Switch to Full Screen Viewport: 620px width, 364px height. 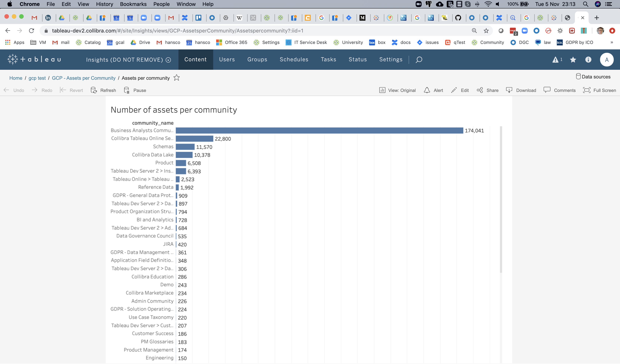tap(599, 90)
